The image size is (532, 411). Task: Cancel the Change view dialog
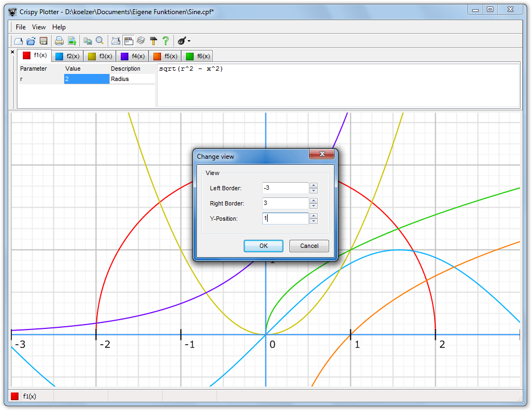point(309,246)
